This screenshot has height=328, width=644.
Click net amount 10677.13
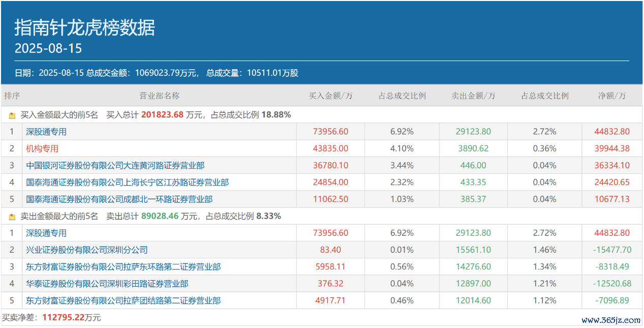612,199
